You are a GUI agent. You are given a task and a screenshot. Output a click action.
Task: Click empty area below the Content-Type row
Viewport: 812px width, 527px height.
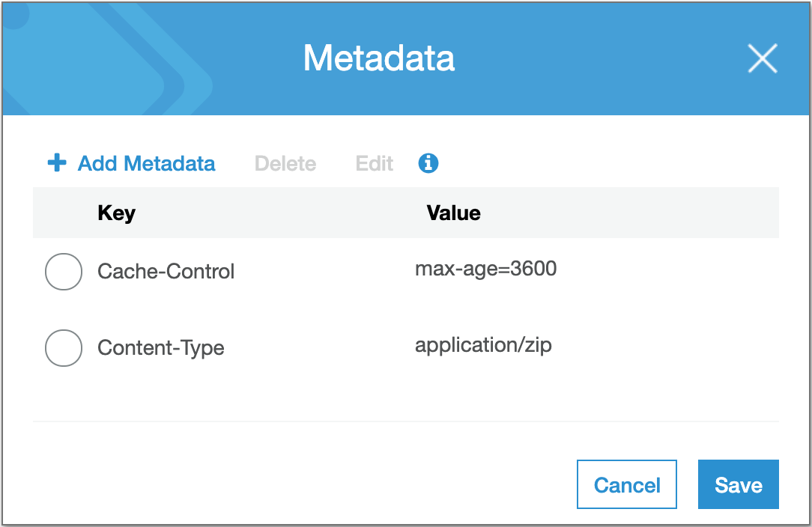pyautogui.click(x=405, y=395)
